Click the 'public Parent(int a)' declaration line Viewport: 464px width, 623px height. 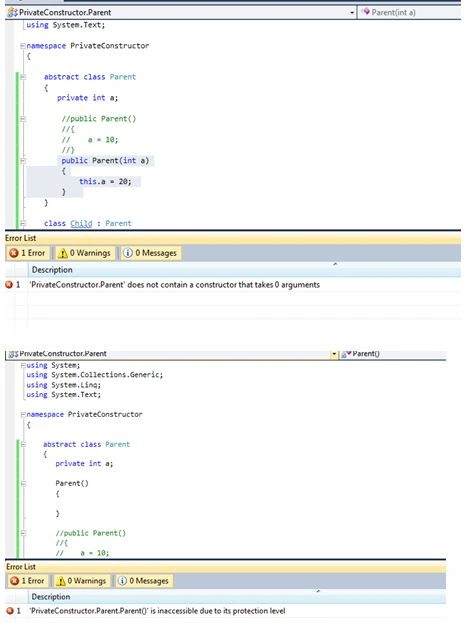click(105, 161)
